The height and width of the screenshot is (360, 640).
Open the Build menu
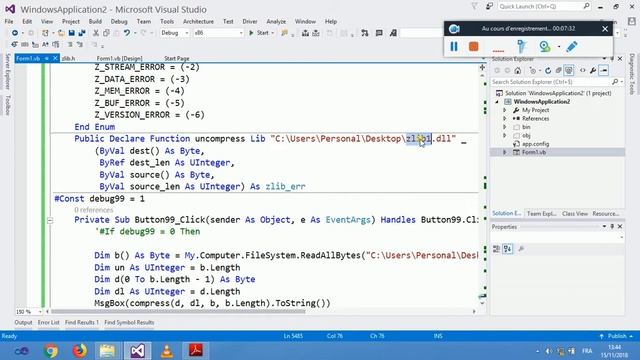[x=95, y=21]
